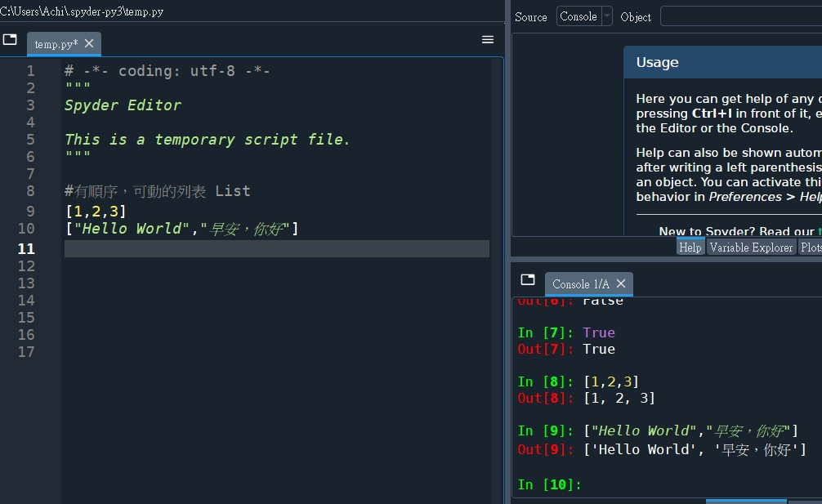Switch to the Variable Explorer tab
The image size is (822, 504).
tap(751, 248)
